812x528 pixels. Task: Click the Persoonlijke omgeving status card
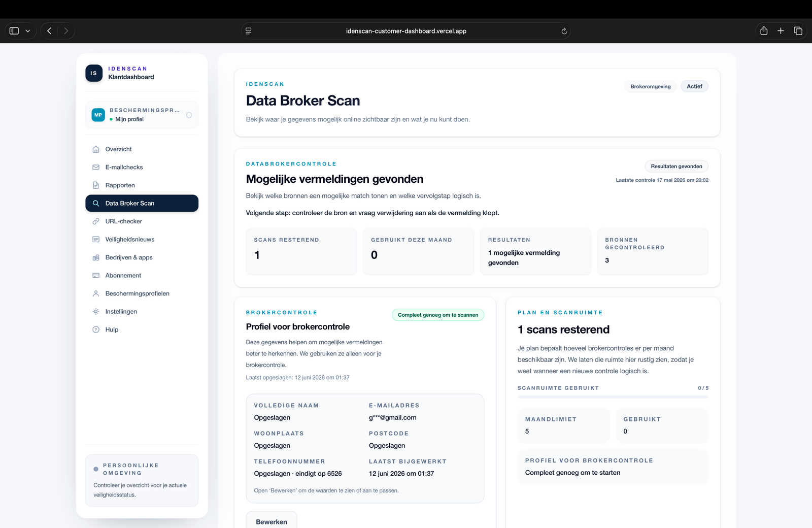[142, 480]
